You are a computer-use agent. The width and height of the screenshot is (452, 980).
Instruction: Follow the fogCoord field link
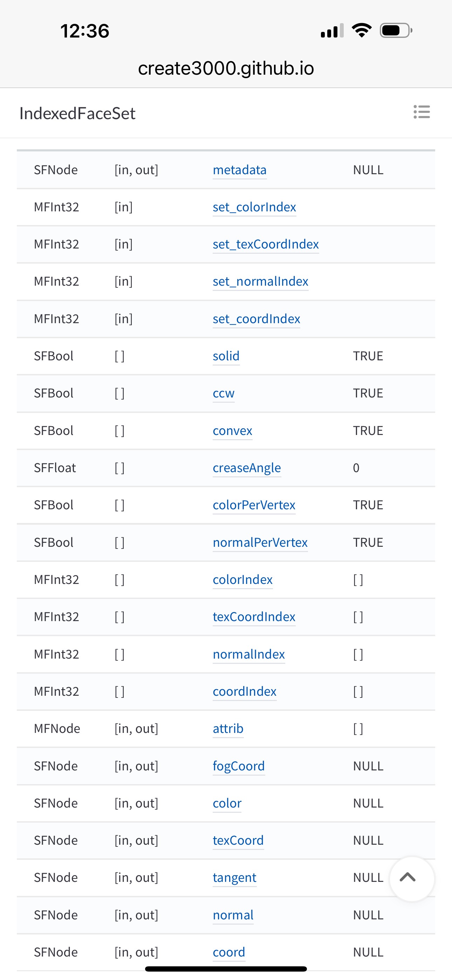tap(239, 766)
